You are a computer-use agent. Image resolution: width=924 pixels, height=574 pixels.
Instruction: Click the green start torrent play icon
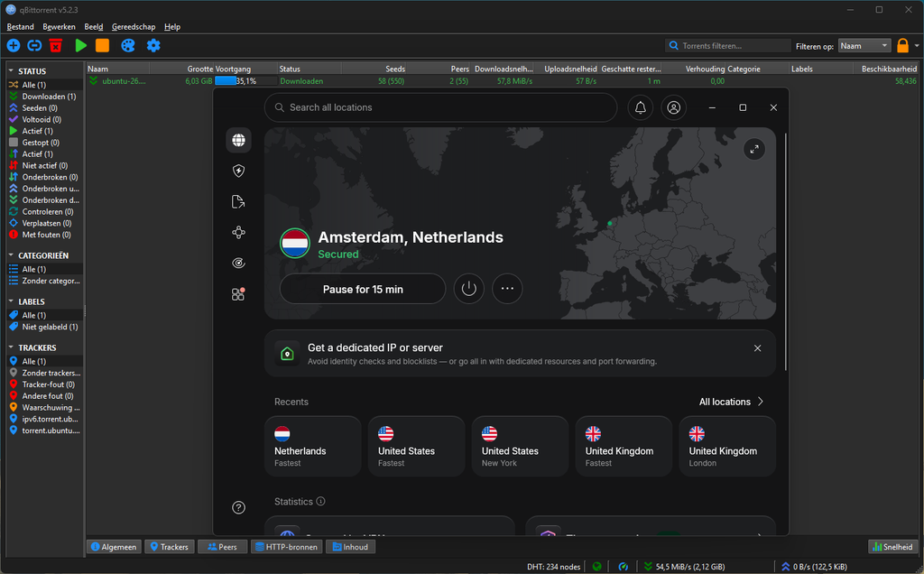coord(80,45)
